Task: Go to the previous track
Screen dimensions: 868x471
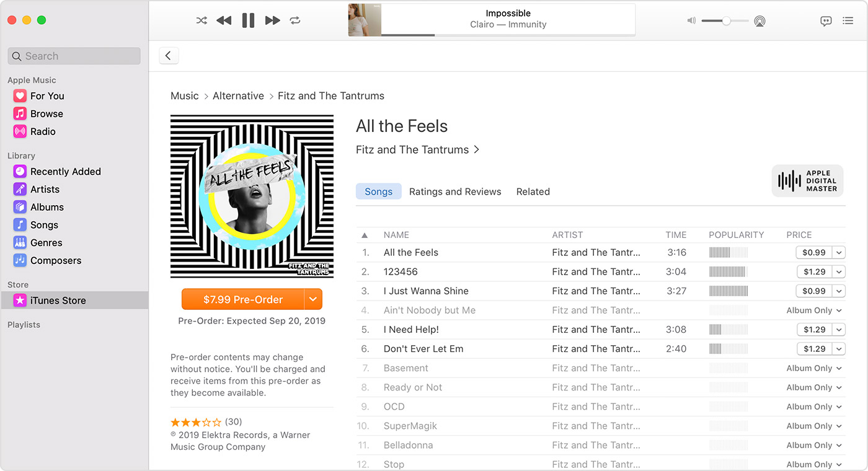Action: 224,20
